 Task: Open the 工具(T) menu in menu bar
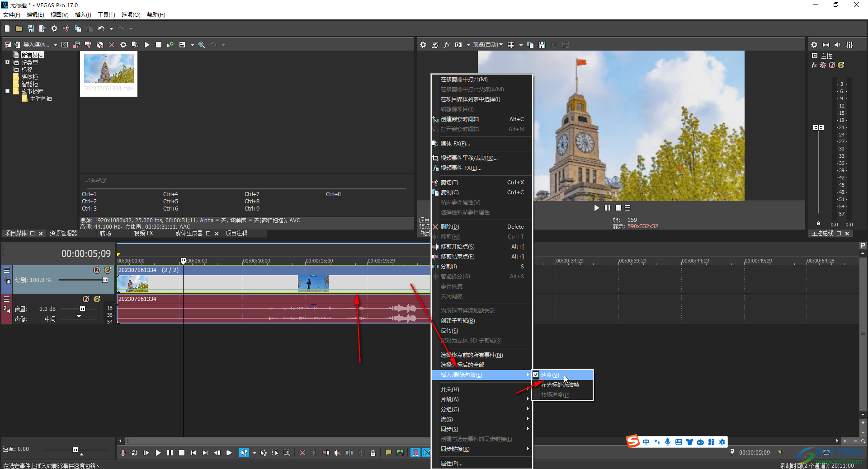click(106, 15)
